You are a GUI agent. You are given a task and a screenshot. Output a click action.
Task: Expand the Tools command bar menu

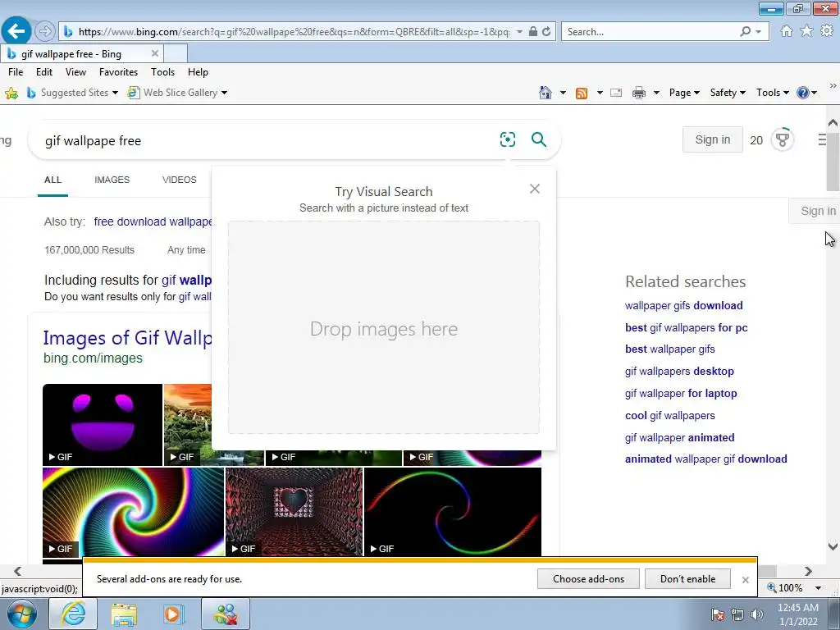click(x=773, y=93)
